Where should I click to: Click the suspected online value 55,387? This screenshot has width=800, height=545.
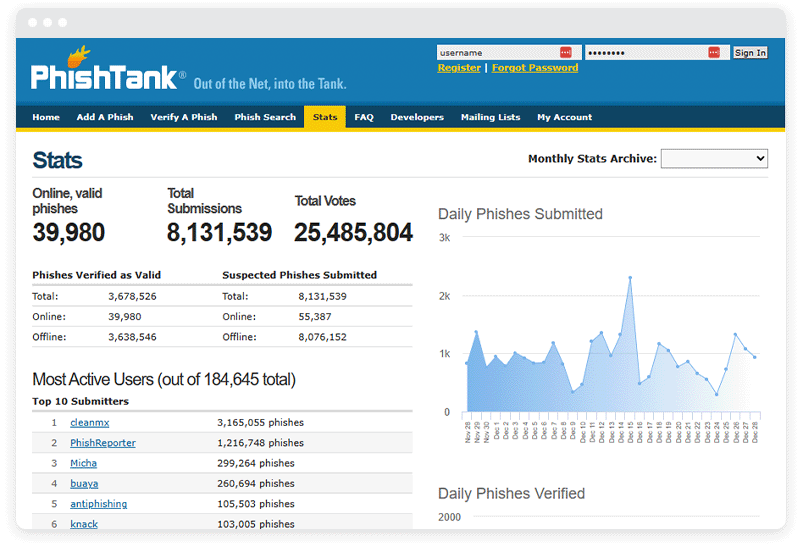pyautogui.click(x=315, y=317)
